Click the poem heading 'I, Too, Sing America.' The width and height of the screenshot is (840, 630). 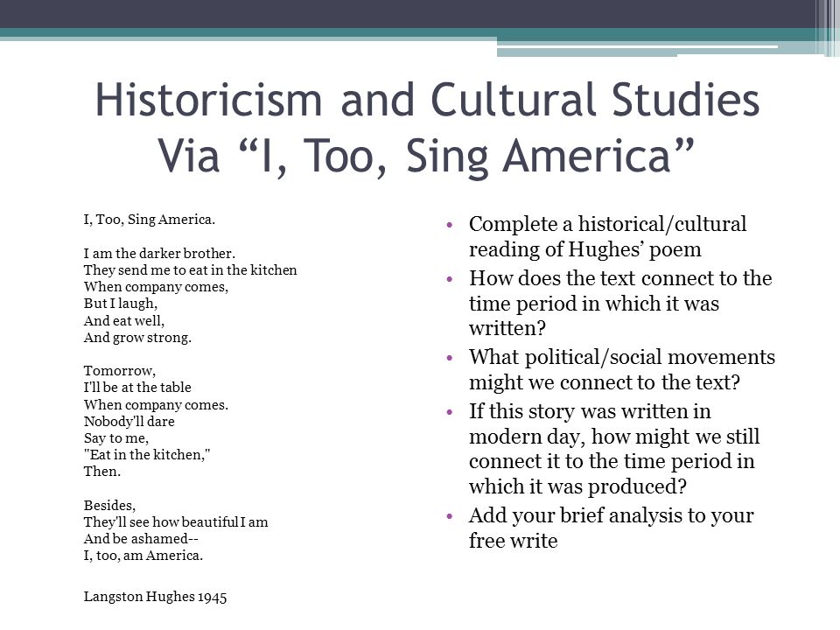point(150,220)
